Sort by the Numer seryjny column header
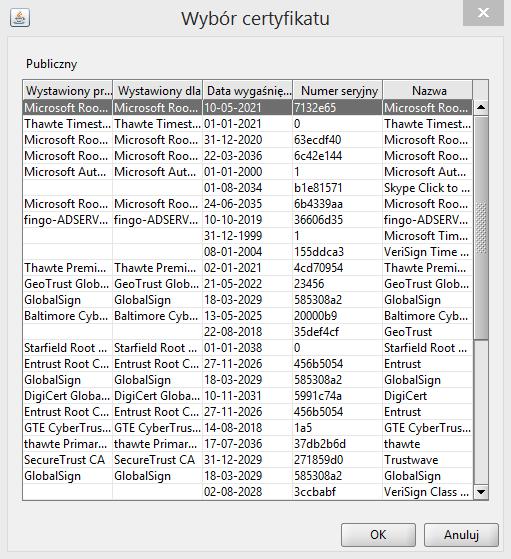Image resolution: width=511 pixels, height=559 pixels. pyautogui.click(x=337, y=91)
